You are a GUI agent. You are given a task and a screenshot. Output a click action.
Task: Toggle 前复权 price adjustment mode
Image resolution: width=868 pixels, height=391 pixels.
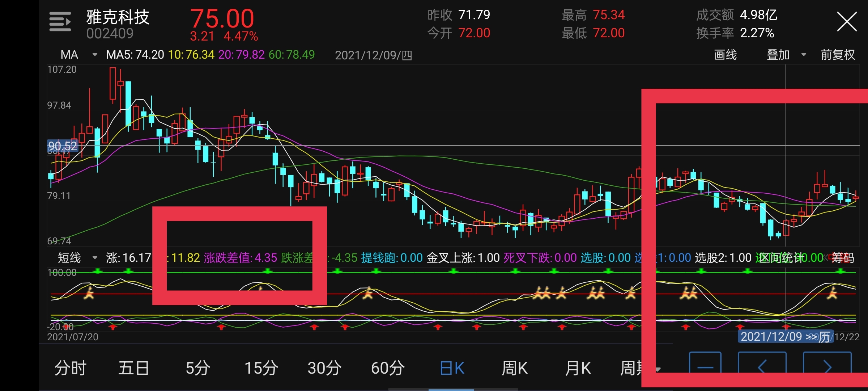coord(838,55)
